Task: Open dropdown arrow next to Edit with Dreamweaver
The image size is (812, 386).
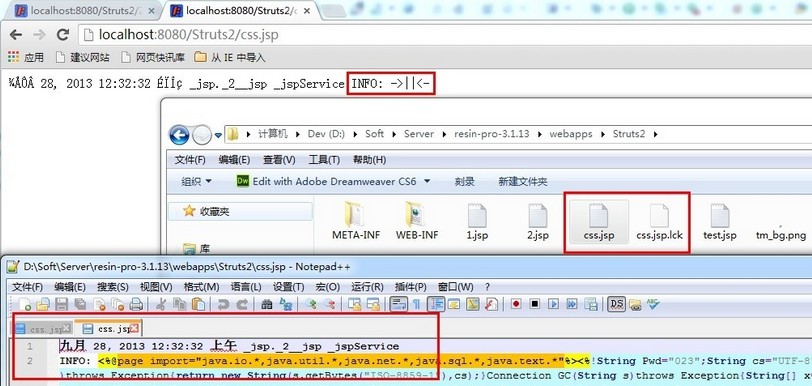Action: tap(427, 181)
